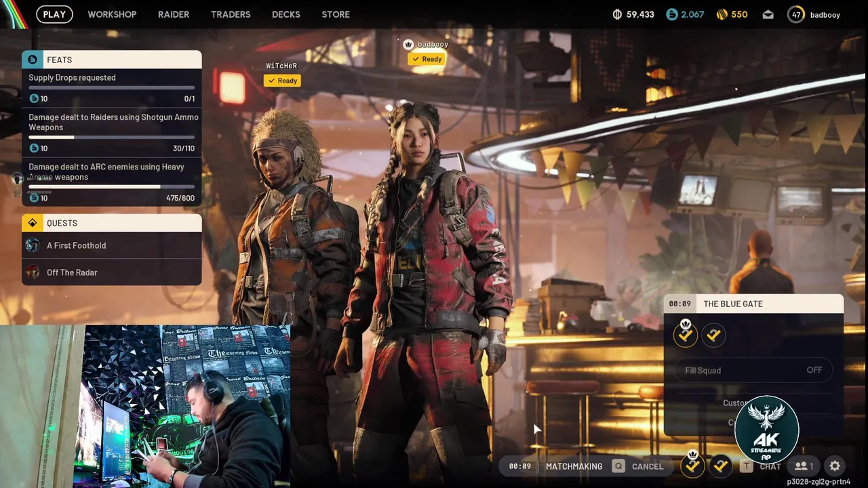
Task: Click the blue currency icon beside 2,067
Action: coord(671,14)
